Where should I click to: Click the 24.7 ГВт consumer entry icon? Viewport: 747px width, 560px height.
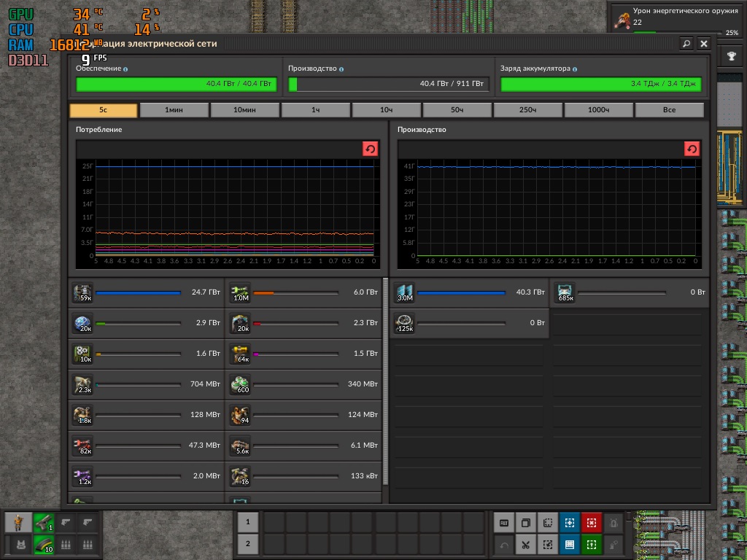(82, 293)
